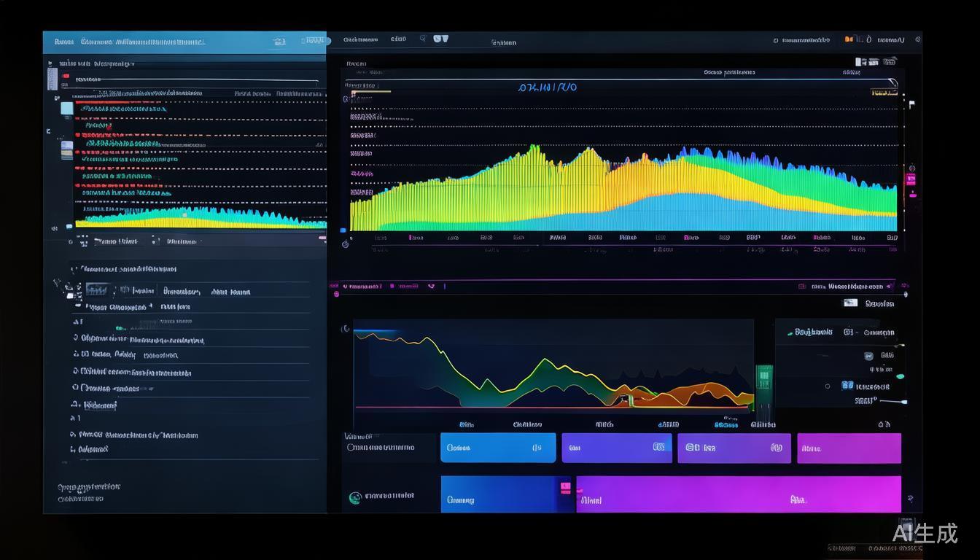This screenshot has height=560, width=980.
Task: Select the first menu item in blue title bar
Action: pyautogui.click(x=63, y=42)
